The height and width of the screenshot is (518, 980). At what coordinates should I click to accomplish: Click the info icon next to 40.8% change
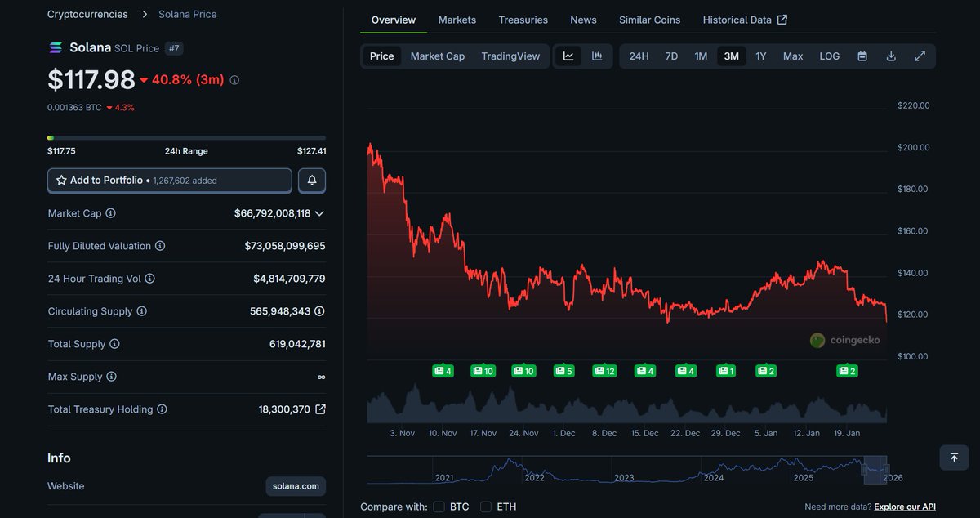coord(234,80)
